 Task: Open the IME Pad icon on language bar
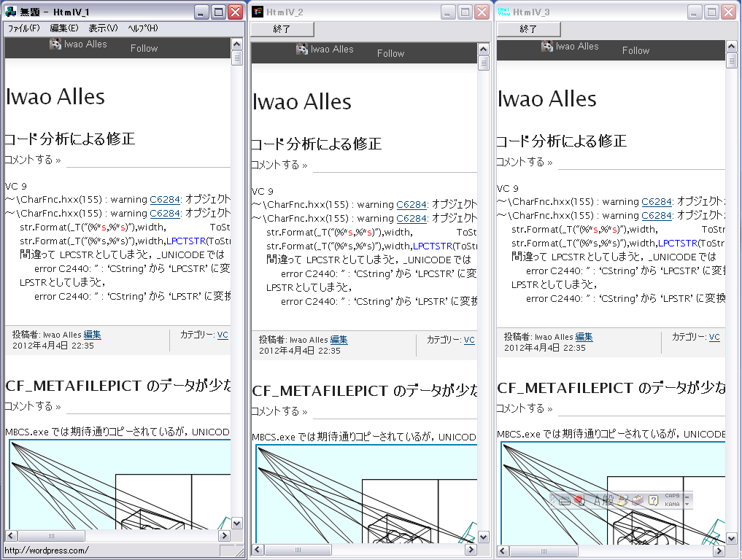(622, 500)
